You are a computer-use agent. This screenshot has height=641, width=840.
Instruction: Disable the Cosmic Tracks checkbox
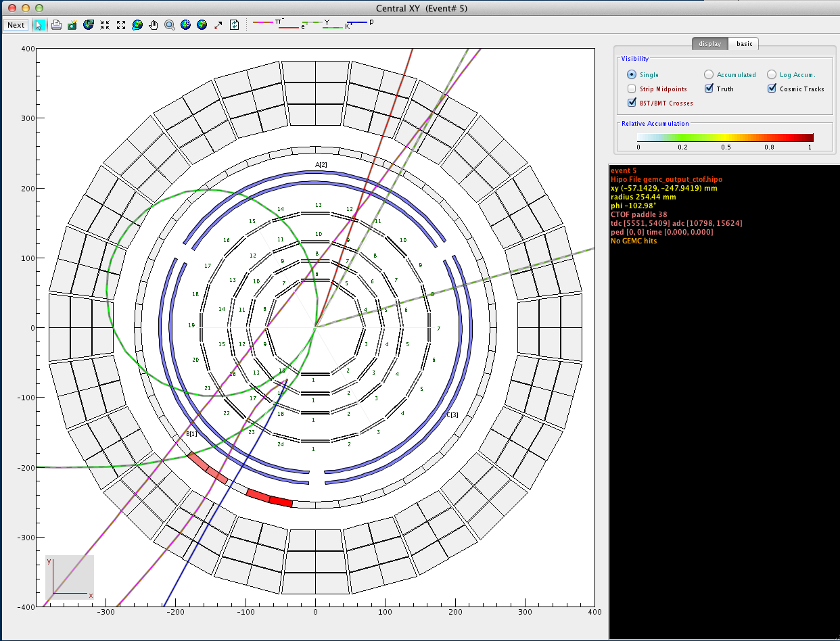(x=772, y=89)
